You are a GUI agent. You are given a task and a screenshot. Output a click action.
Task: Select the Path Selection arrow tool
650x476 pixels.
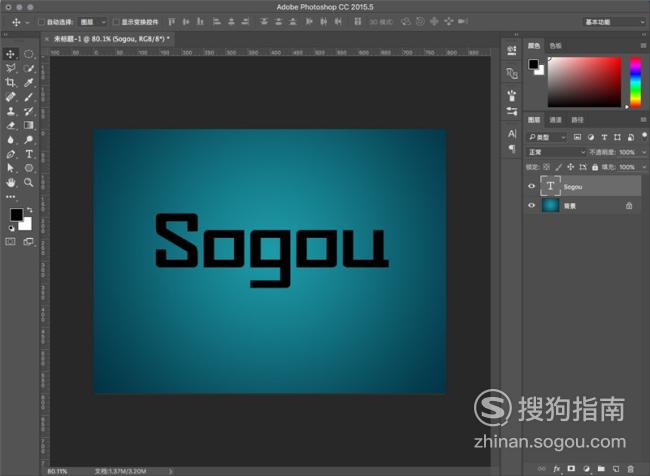(10, 168)
